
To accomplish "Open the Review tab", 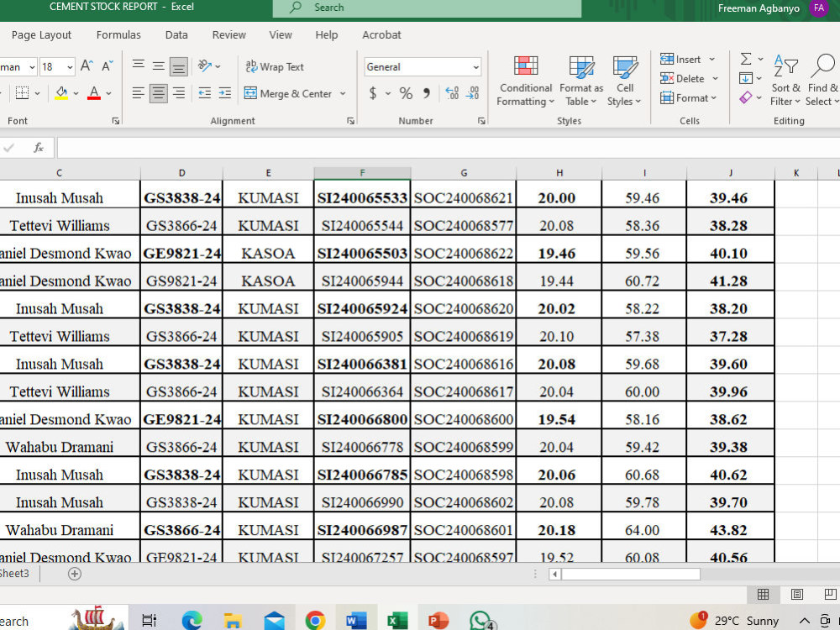I will pyautogui.click(x=228, y=34).
